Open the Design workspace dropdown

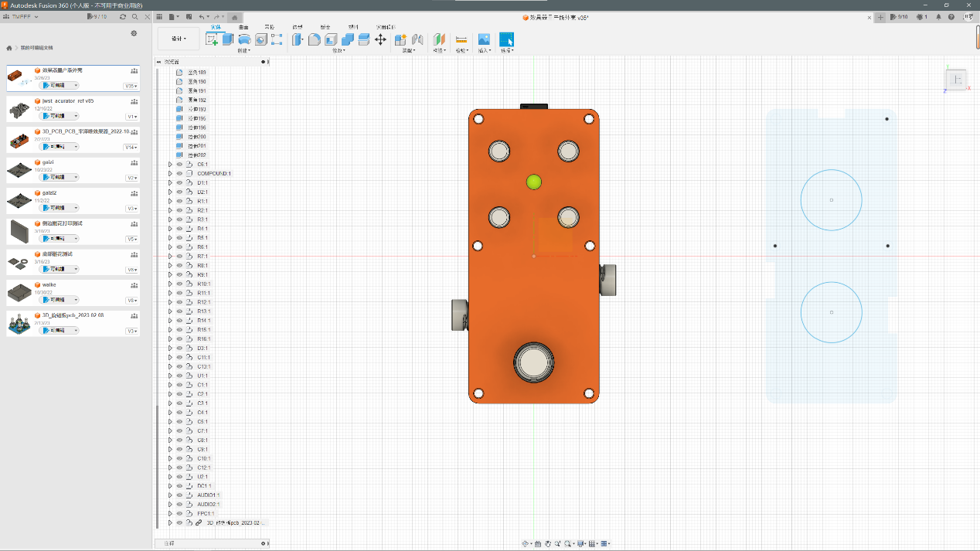pyautogui.click(x=179, y=39)
